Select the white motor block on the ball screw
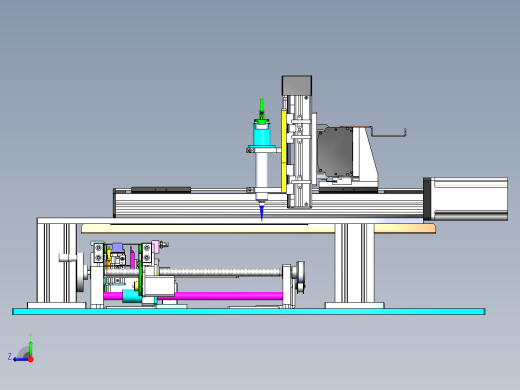Image resolution: width=520 pixels, height=390 pixels. [x=159, y=286]
